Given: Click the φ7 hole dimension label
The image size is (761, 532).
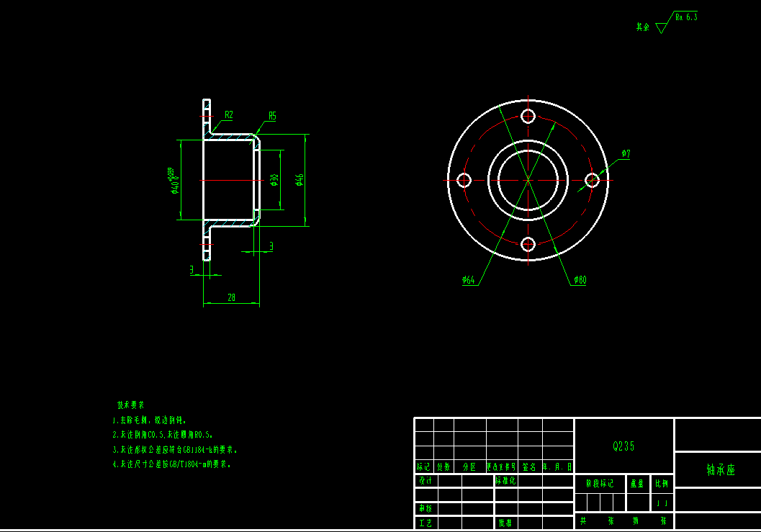Looking at the screenshot, I should (626, 154).
